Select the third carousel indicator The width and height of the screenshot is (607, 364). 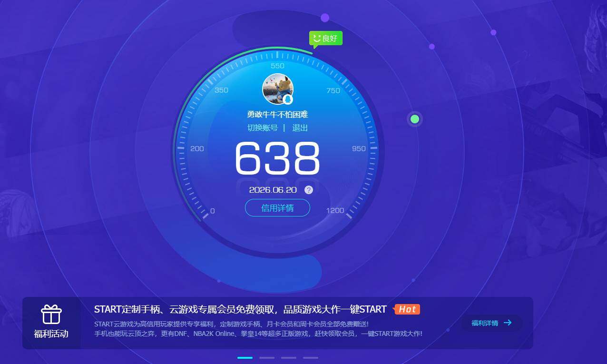click(x=289, y=357)
